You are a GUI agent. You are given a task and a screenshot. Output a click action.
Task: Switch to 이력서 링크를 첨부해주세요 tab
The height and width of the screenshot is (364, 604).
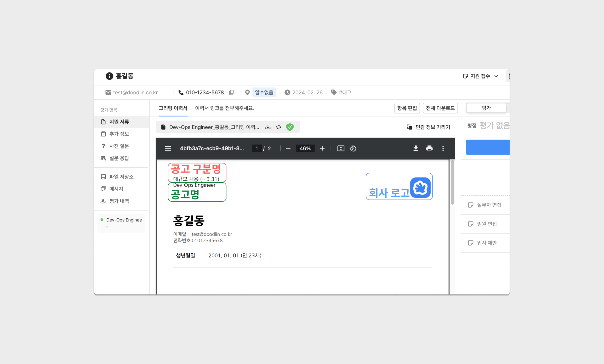[224, 108]
